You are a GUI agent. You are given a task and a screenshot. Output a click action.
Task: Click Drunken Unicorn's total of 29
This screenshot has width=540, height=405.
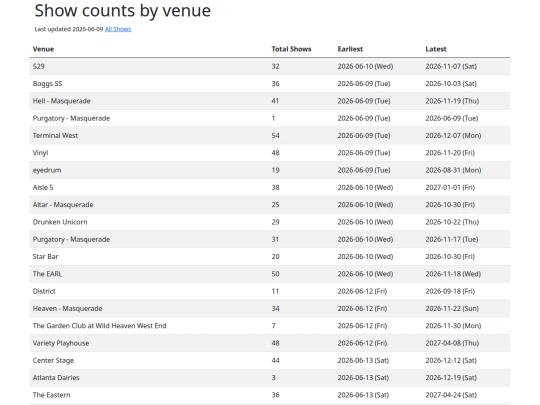coord(276,222)
